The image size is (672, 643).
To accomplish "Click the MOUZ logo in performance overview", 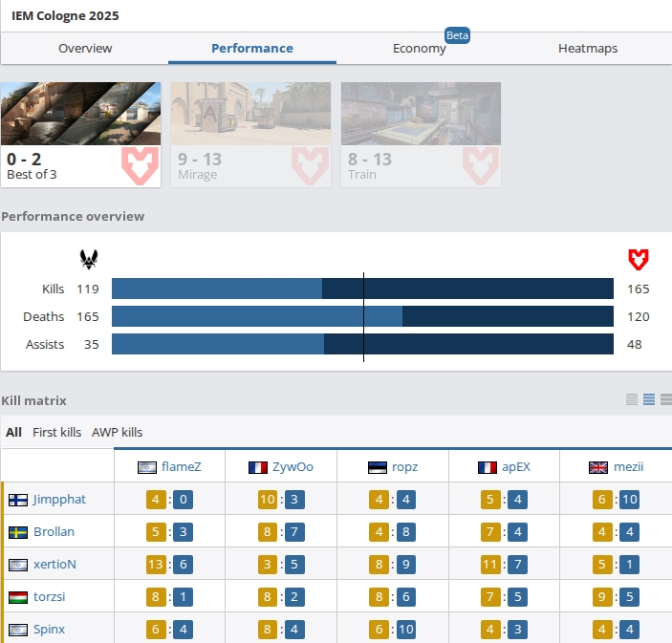I will pos(639,259).
